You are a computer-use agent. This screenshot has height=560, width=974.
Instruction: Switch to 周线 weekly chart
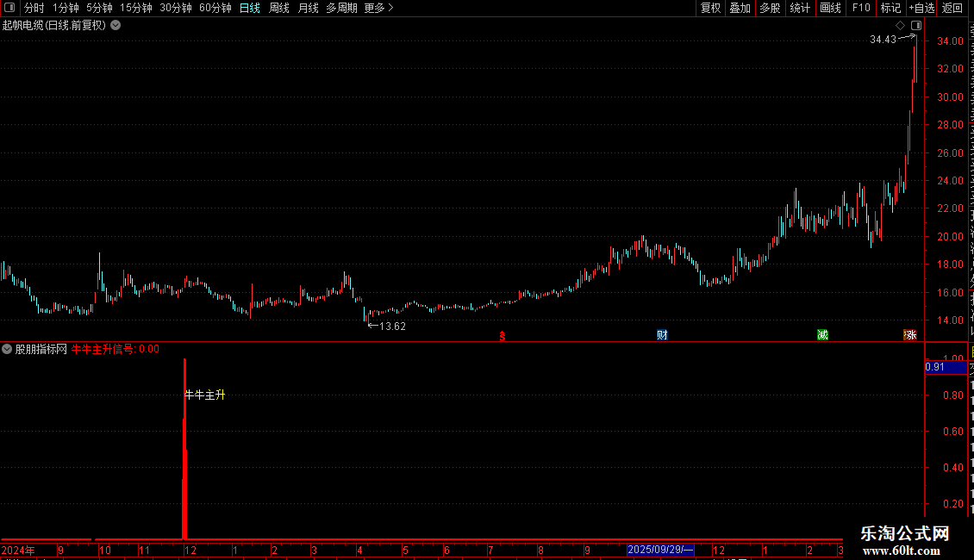279,8
